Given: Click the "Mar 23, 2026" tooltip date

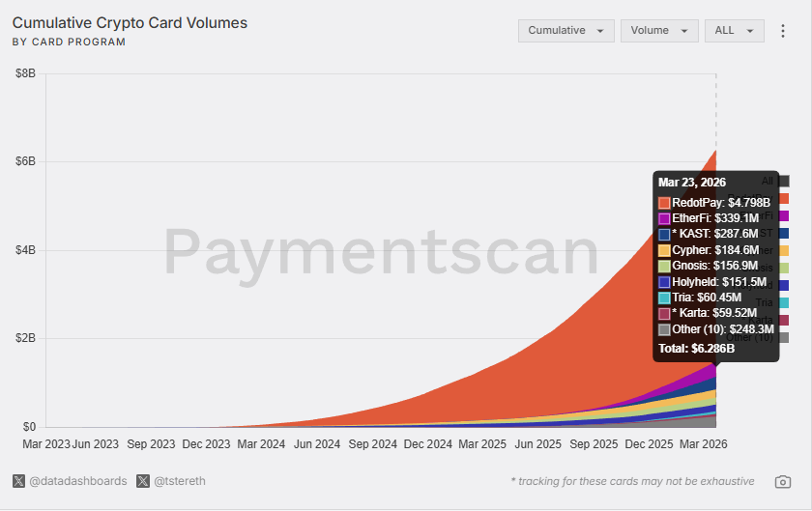Looking at the screenshot, I should (692, 183).
